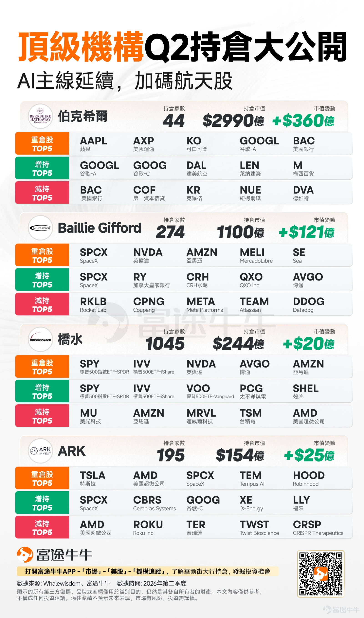The width and height of the screenshot is (364, 618).
Task: Click CBRS Cerebras Systems ticker
Action: click(154, 503)
